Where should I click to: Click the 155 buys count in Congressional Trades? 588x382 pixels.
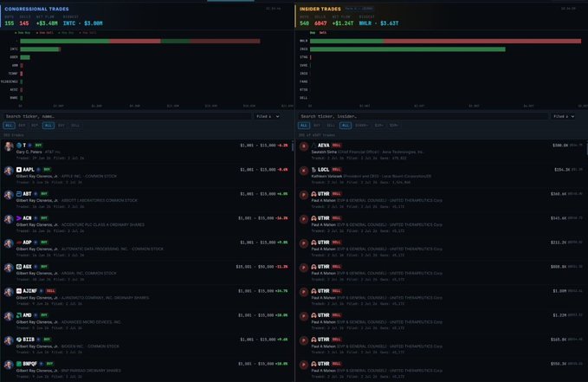click(10, 23)
